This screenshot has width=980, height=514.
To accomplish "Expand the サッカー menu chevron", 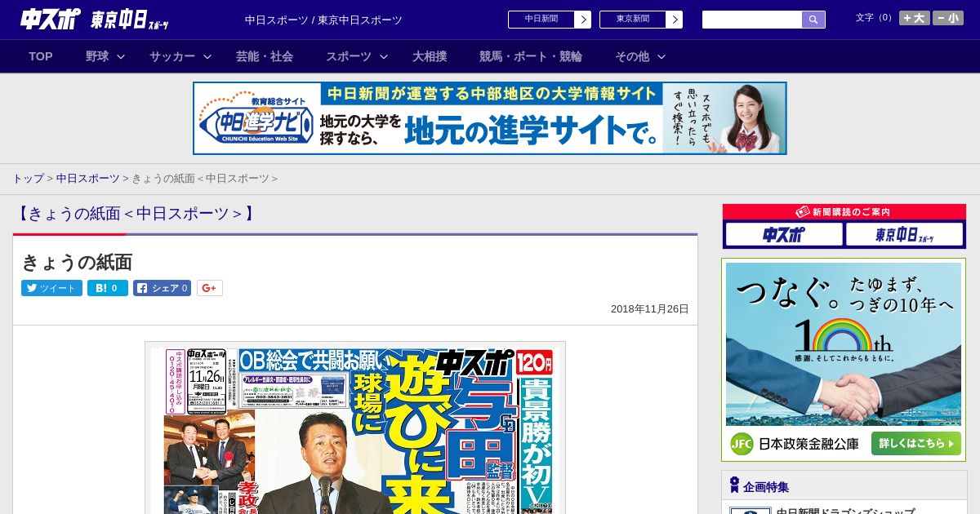I will pos(207,57).
